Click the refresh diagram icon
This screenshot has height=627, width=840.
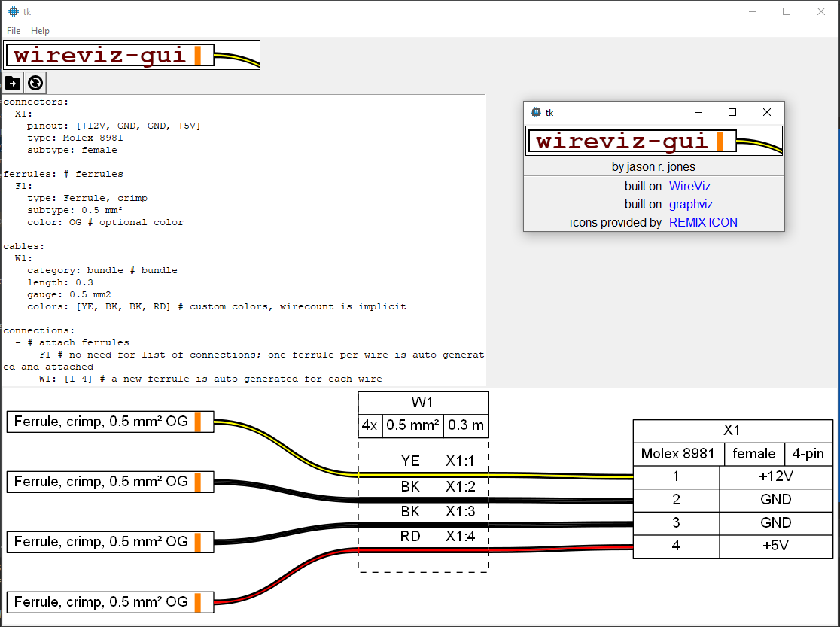pyautogui.click(x=35, y=83)
